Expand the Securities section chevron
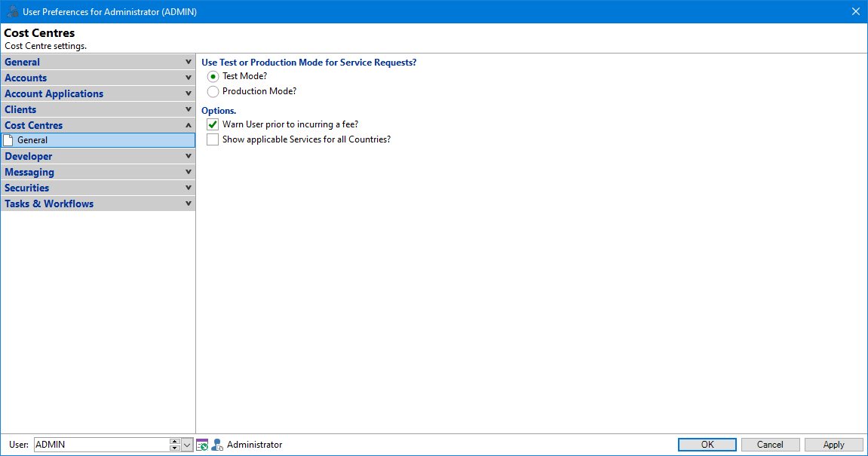Image resolution: width=868 pixels, height=456 pixels. pyautogui.click(x=189, y=188)
